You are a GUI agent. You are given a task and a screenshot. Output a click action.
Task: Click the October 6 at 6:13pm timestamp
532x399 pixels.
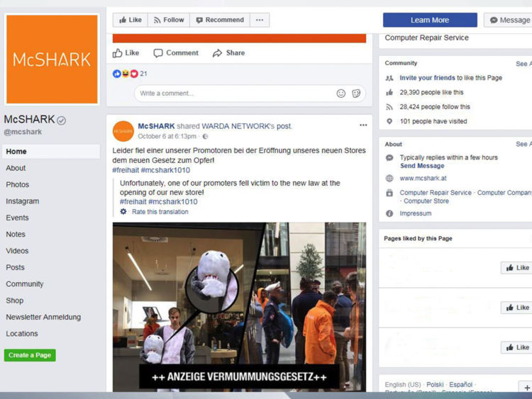pyautogui.click(x=167, y=136)
